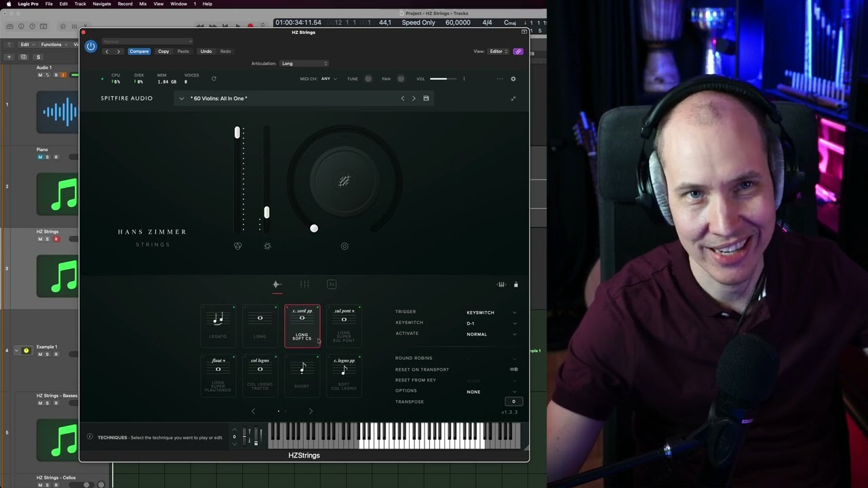Toggle Reset on Transport switch

tap(513, 369)
